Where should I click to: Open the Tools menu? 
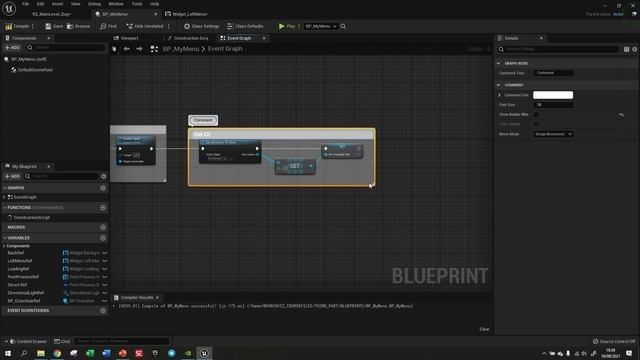(x=137, y=4)
